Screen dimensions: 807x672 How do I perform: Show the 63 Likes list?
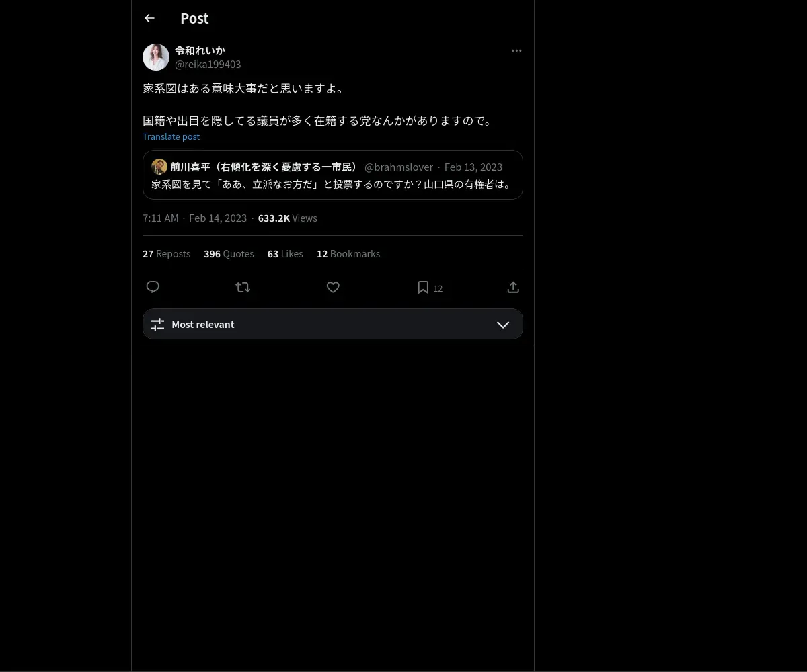pos(285,253)
